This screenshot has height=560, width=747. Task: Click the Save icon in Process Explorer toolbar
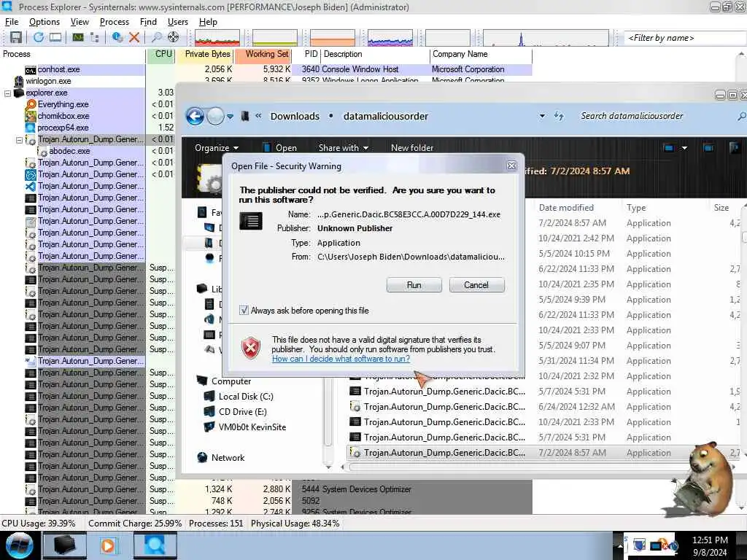(x=16, y=37)
